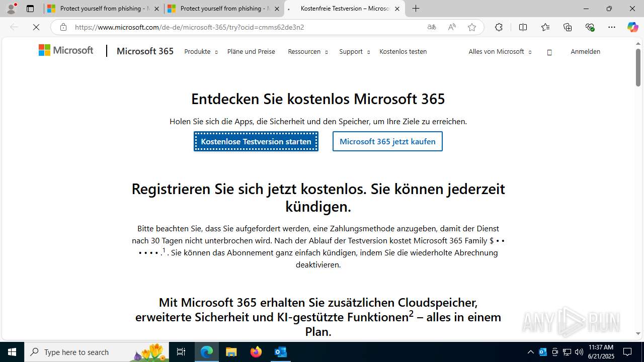
Task: Open Task View on the taskbar
Action: (181, 352)
